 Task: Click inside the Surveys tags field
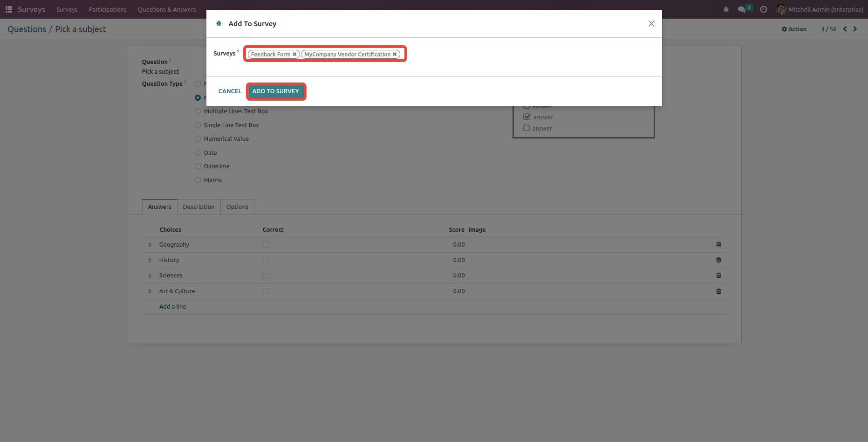(x=403, y=55)
